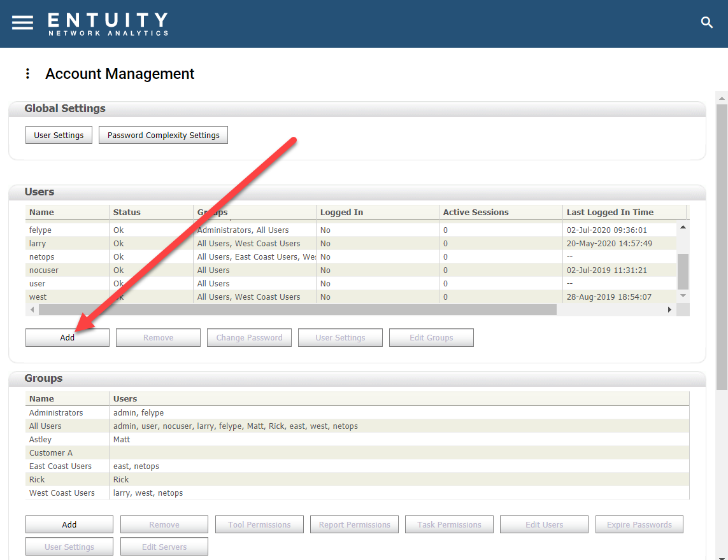Click the page scrollbar up arrow
The height and width of the screenshot is (560, 728).
tap(722, 98)
